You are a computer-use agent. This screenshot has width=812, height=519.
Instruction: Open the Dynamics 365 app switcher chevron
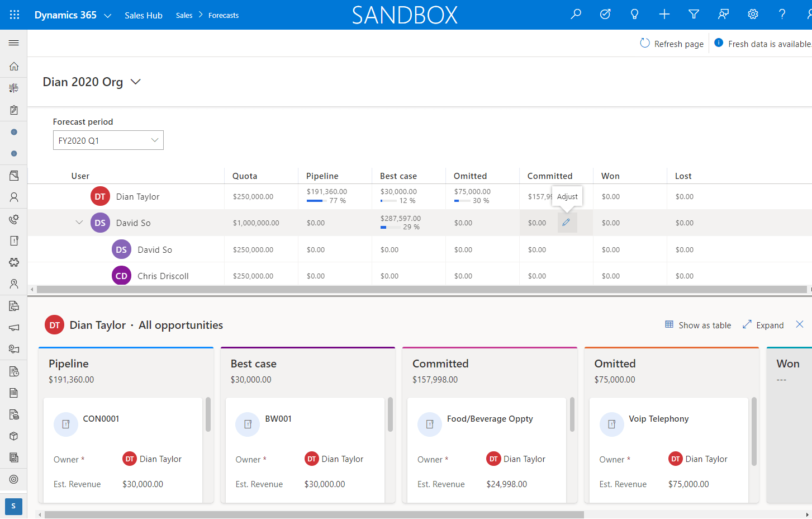coord(108,16)
